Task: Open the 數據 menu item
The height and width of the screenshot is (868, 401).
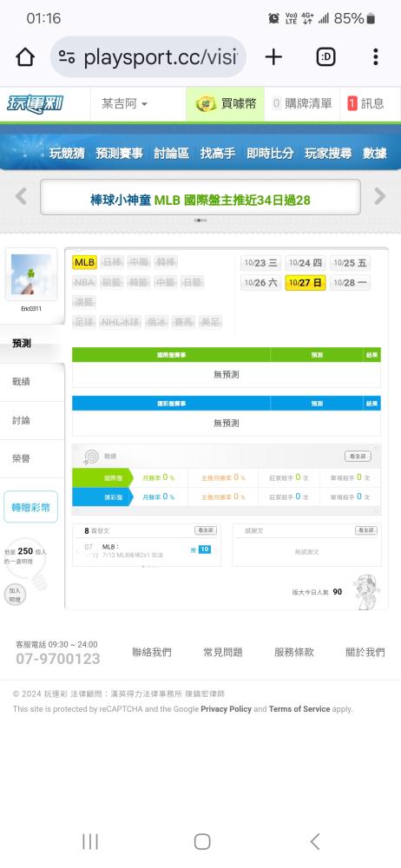Action: (374, 154)
